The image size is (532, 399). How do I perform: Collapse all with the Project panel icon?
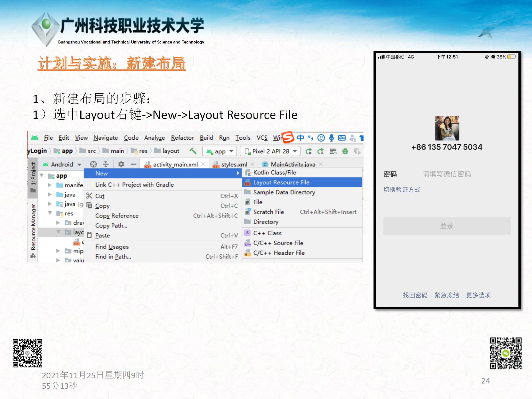click(x=106, y=164)
